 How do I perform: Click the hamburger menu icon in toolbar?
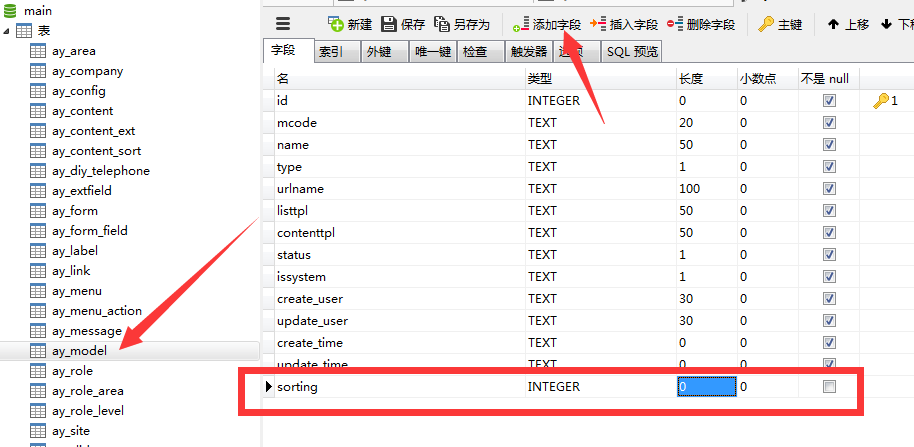pos(282,24)
